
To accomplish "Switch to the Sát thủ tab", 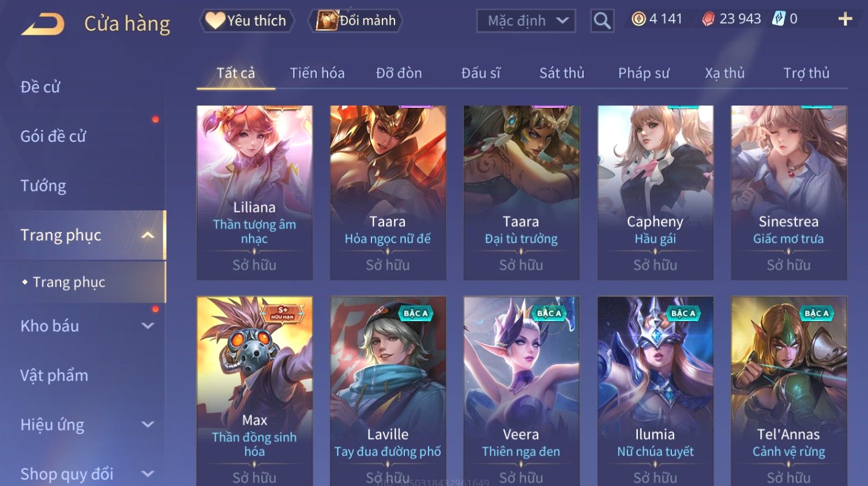I will [x=562, y=73].
